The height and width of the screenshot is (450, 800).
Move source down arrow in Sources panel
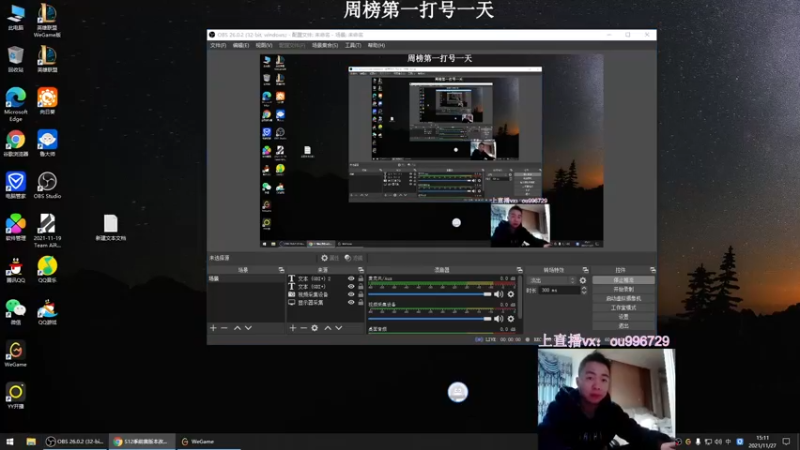[x=338, y=328]
